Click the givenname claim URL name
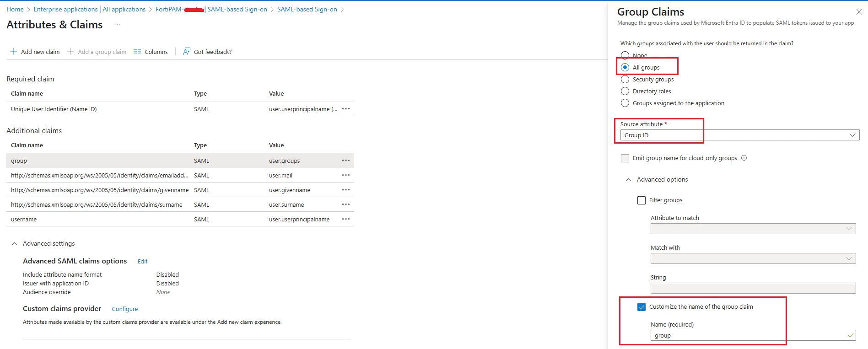The width and height of the screenshot is (868, 349). coord(100,190)
